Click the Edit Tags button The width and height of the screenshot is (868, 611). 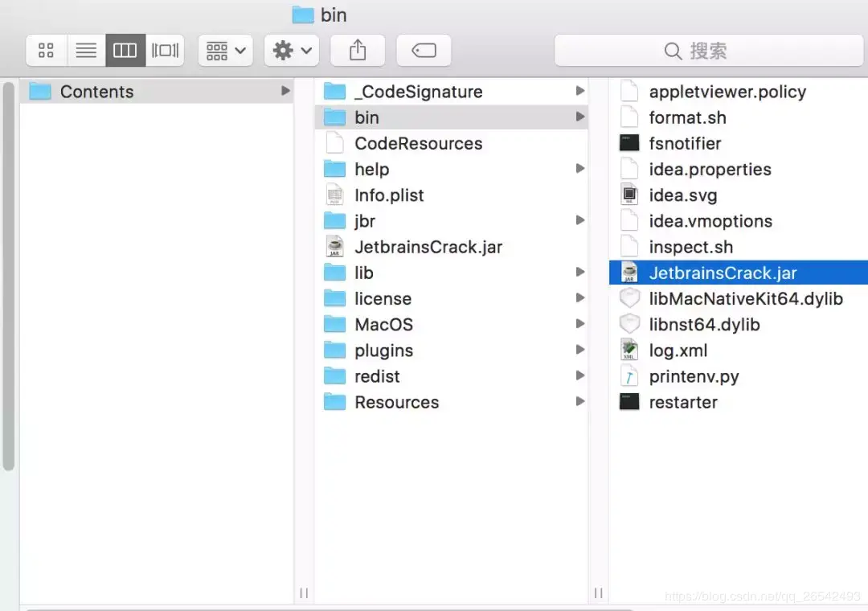tap(424, 51)
